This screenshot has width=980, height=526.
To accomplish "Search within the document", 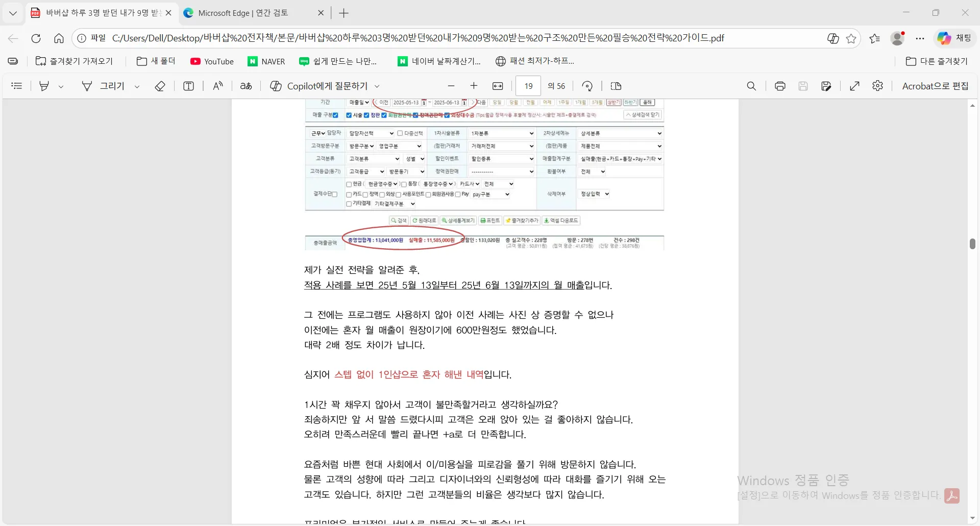I will point(751,86).
